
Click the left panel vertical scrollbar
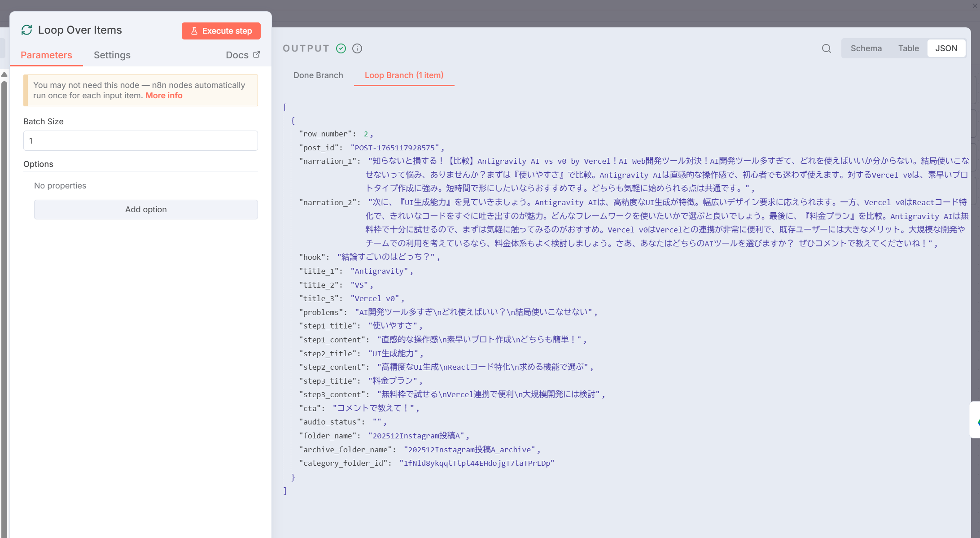click(4, 269)
